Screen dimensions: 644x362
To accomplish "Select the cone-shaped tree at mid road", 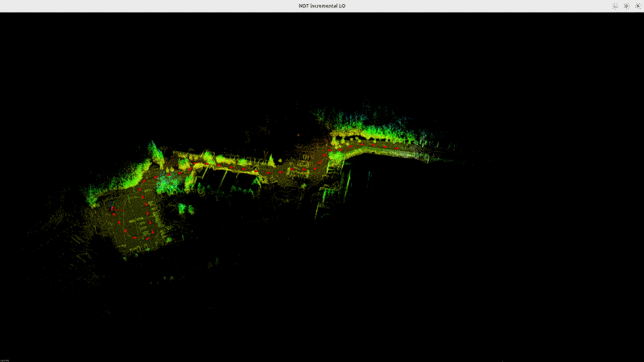I will pyautogui.click(x=273, y=160).
